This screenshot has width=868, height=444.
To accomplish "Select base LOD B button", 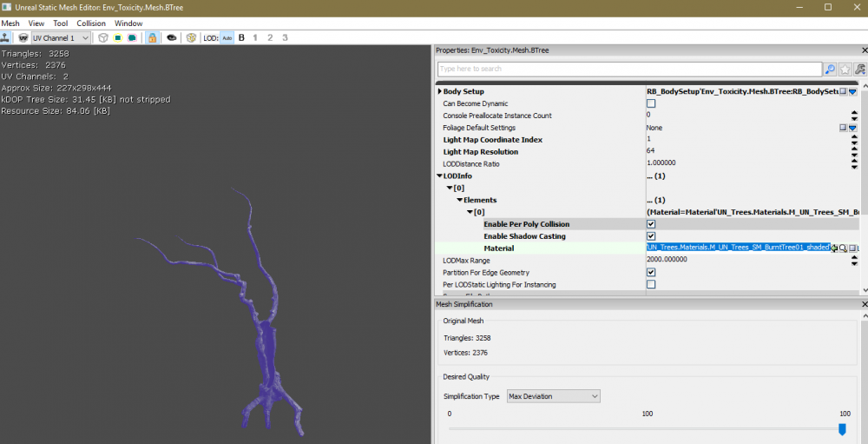I will click(241, 37).
